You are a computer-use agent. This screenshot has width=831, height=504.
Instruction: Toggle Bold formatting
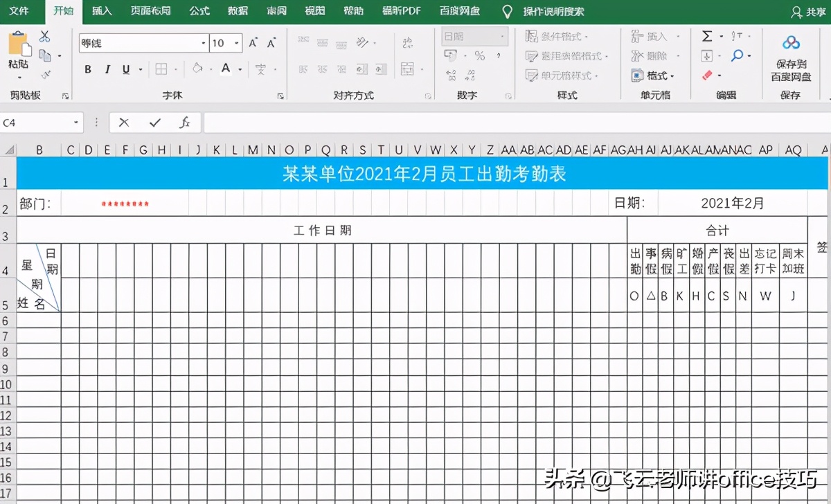pos(88,69)
